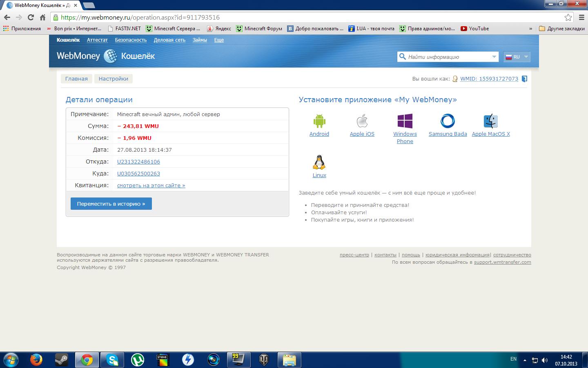
Task: Open the Android app icon
Action: click(x=319, y=121)
